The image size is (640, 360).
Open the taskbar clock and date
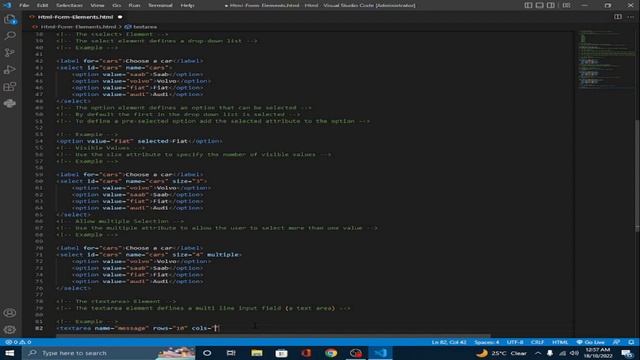pyautogui.click(x=598, y=353)
